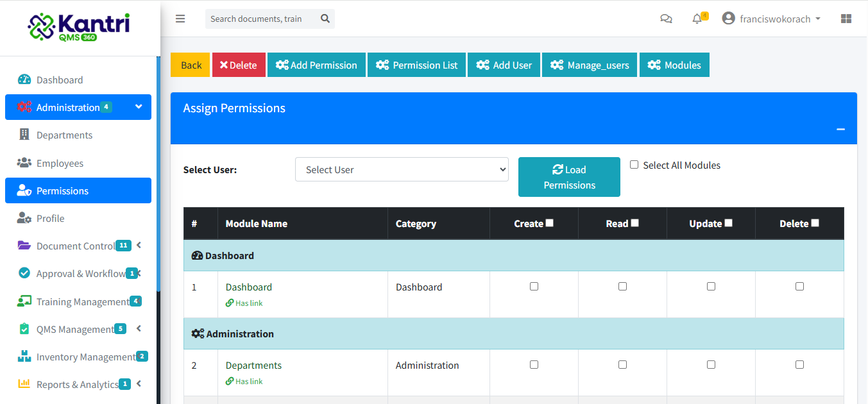
Task: Check Read permission for Dashboard module
Action: pos(622,286)
